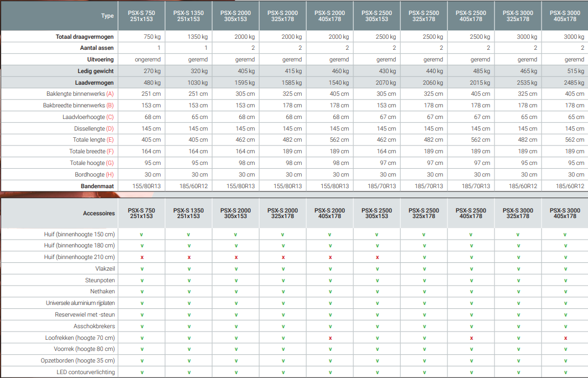
Task: Select 'LED contourverlichting' accessory label
Action: (x=86, y=372)
